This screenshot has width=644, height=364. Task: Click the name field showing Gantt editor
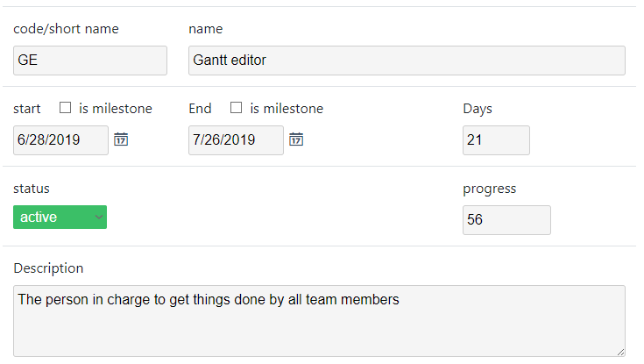(x=407, y=61)
